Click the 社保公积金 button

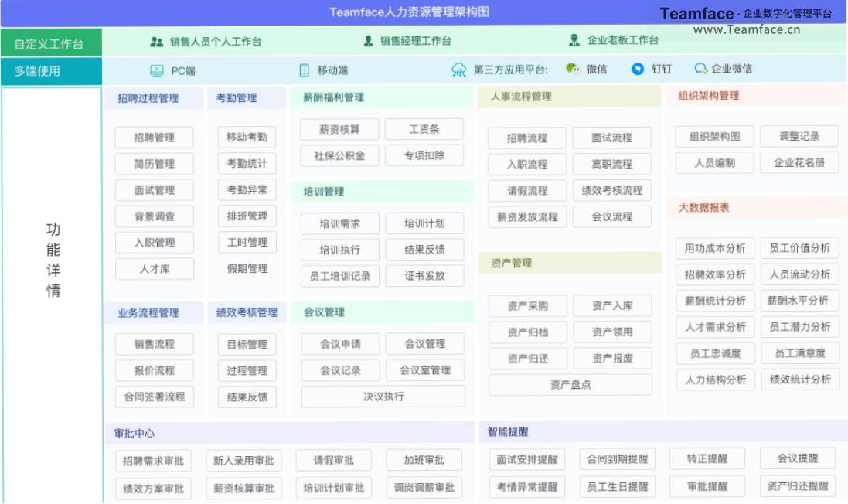coord(339,155)
